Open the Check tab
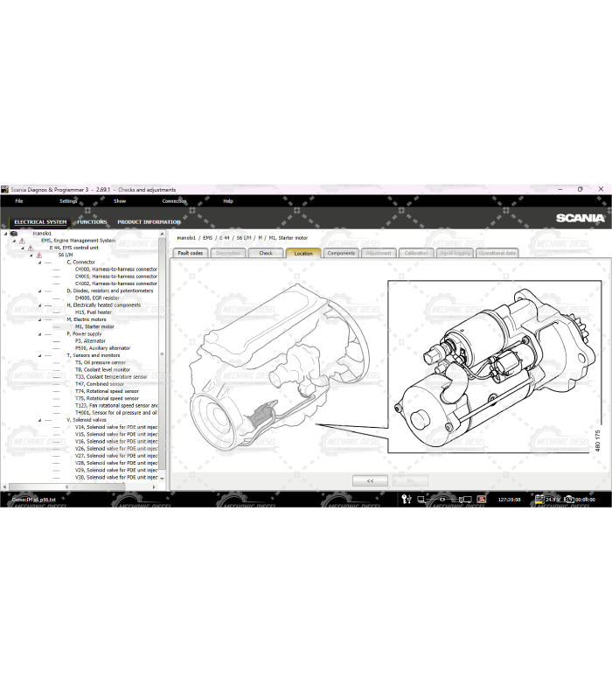The width and height of the screenshot is (612, 700). pyautogui.click(x=265, y=253)
